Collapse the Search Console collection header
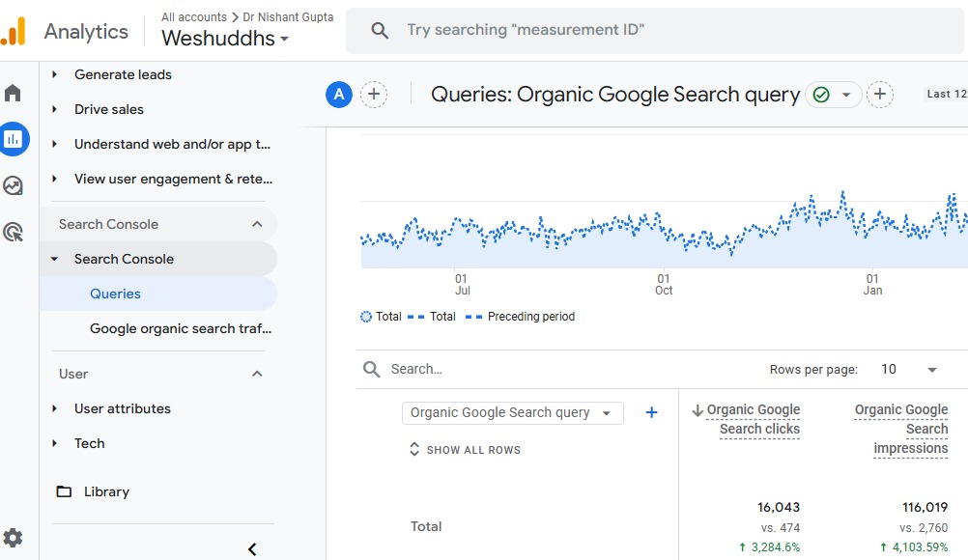Viewport: 968px width, 560px height. tap(257, 225)
